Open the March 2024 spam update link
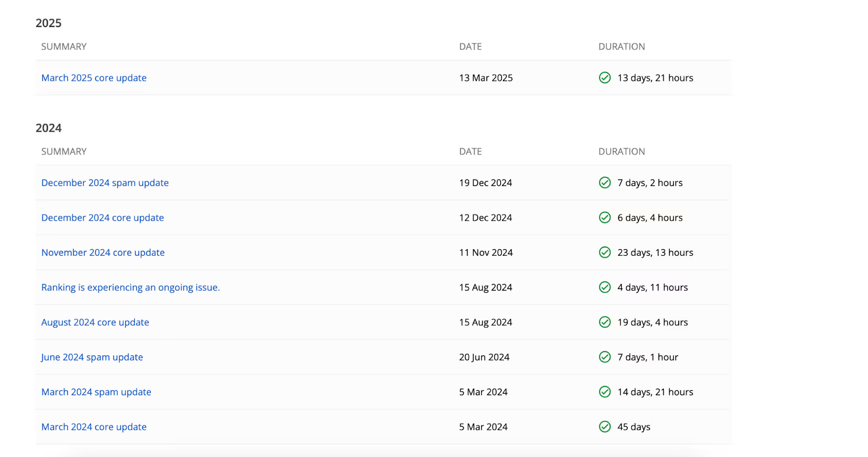The width and height of the screenshot is (868, 457). (96, 392)
